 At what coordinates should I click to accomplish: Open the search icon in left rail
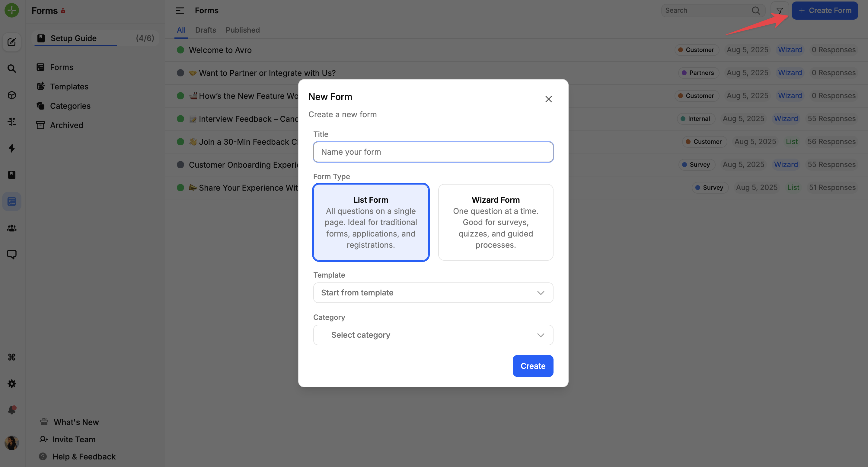coord(12,69)
